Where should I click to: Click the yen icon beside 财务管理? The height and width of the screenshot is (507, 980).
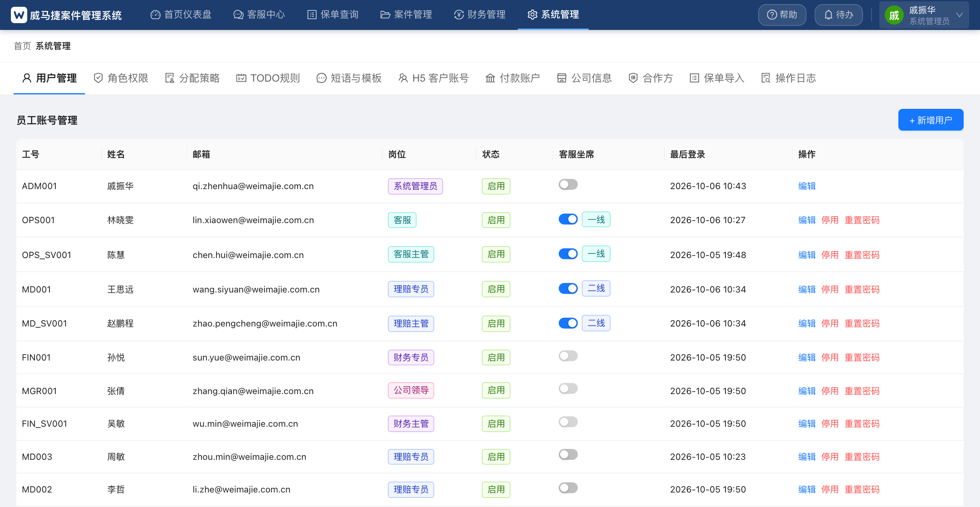coord(459,15)
